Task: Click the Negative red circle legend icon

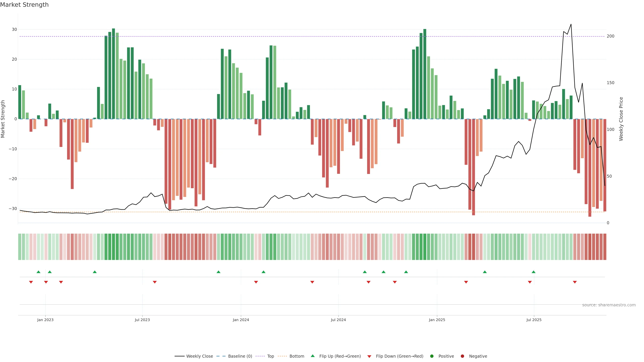Action: (x=462, y=356)
